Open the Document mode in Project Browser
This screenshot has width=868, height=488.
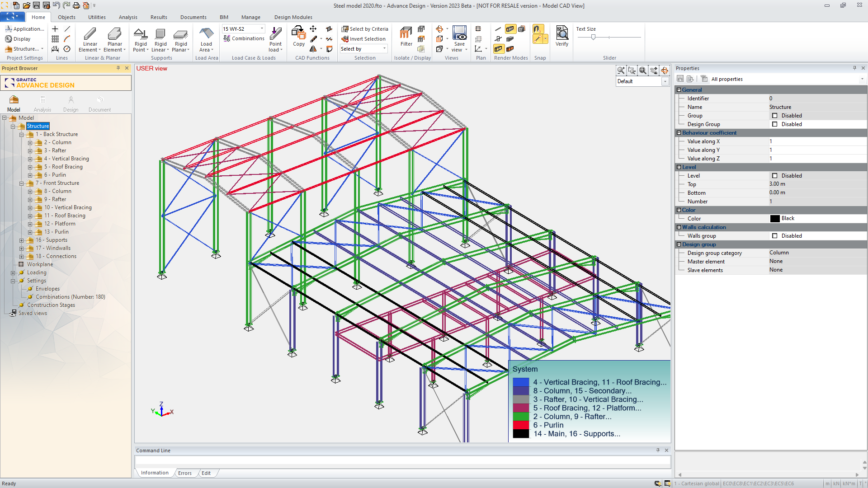[99, 103]
